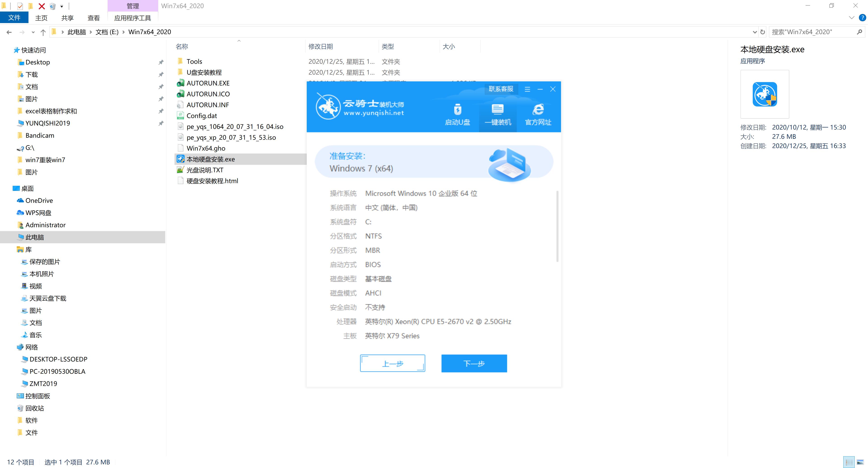This screenshot has width=868, height=468.
Task: Open the U盘安装教程 folder
Action: click(x=205, y=72)
